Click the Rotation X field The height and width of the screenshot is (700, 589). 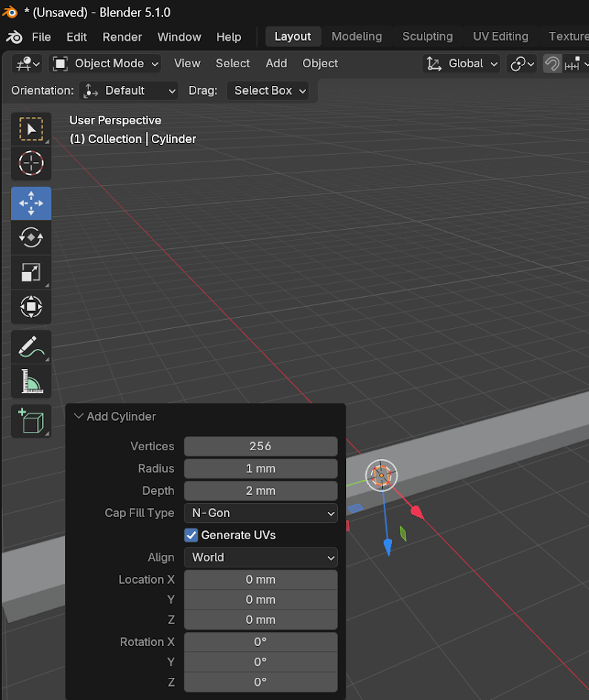point(260,642)
